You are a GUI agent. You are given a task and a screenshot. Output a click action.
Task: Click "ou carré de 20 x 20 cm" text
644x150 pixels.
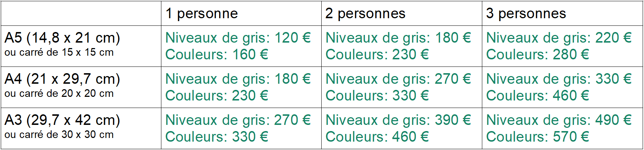click(x=59, y=94)
